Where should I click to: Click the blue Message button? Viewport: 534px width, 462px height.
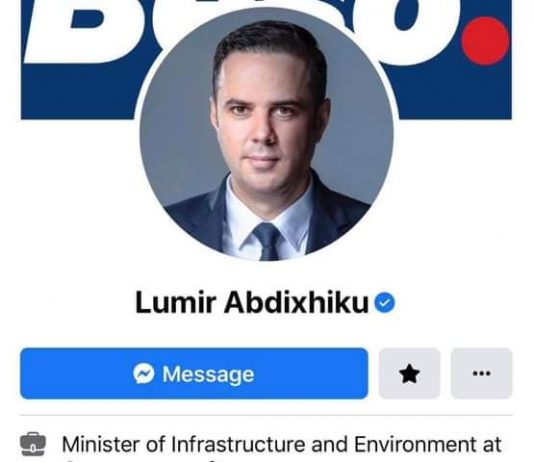point(194,373)
